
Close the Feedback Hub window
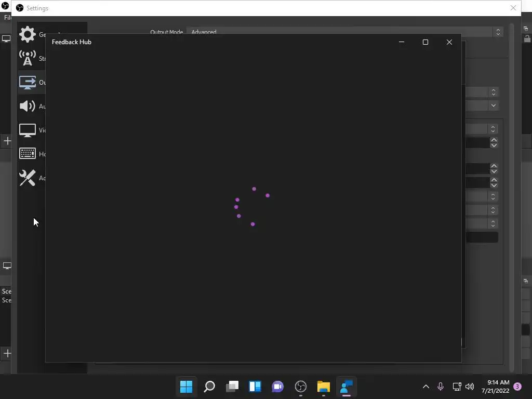pos(449,42)
